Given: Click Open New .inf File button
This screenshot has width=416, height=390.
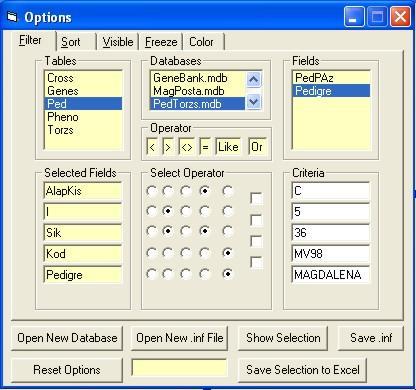Looking at the screenshot, I should click(x=180, y=338).
